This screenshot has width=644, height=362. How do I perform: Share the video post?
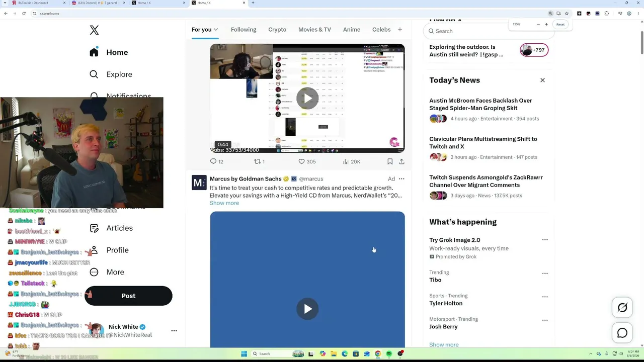click(401, 161)
